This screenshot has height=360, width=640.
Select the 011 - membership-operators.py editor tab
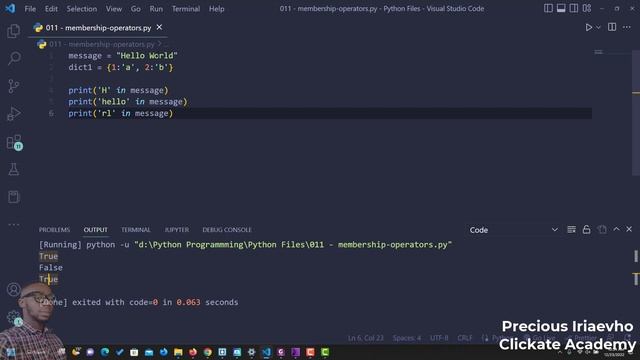tap(98, 28)
